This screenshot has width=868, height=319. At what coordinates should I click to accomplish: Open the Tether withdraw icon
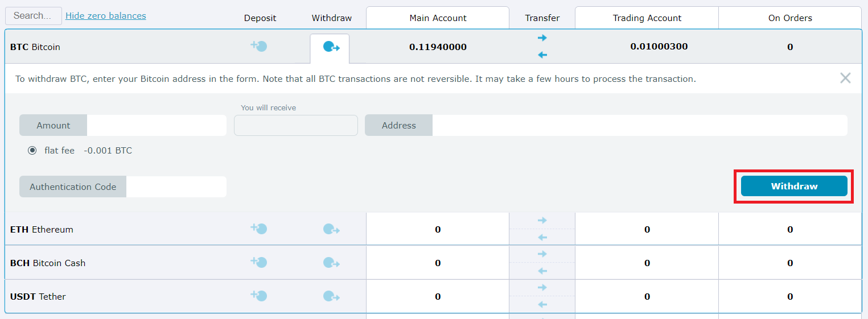point(331,297)
